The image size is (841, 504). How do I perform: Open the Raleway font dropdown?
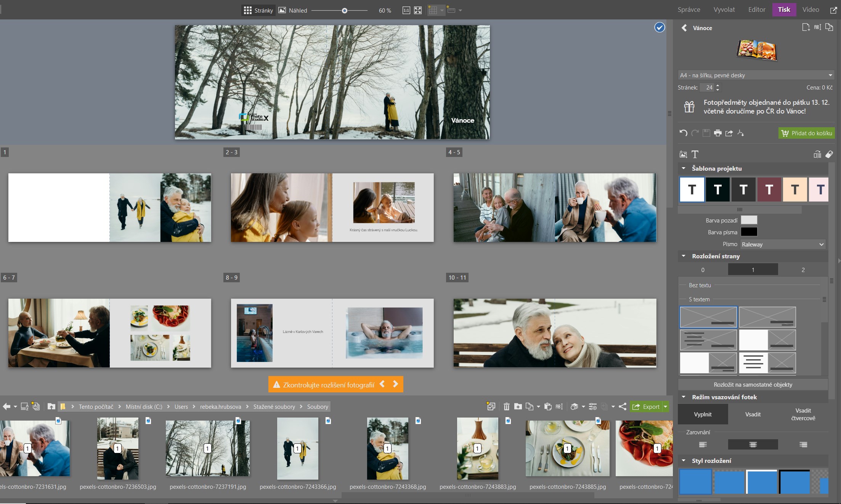(x=783, y=244)
